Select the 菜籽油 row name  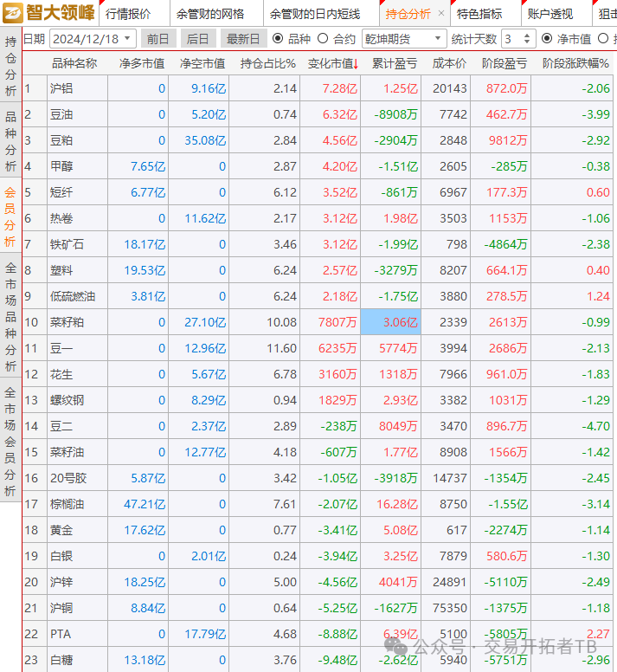click(x=67, y=452)
